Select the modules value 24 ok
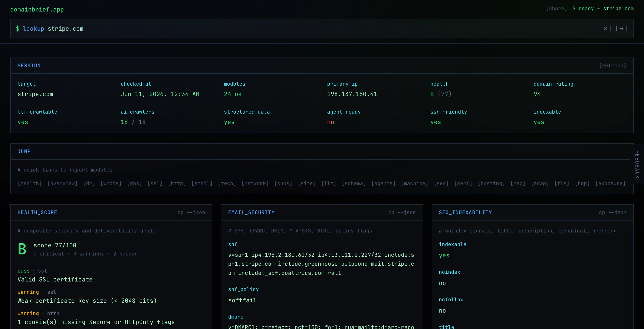 click(x=233, y=94)
